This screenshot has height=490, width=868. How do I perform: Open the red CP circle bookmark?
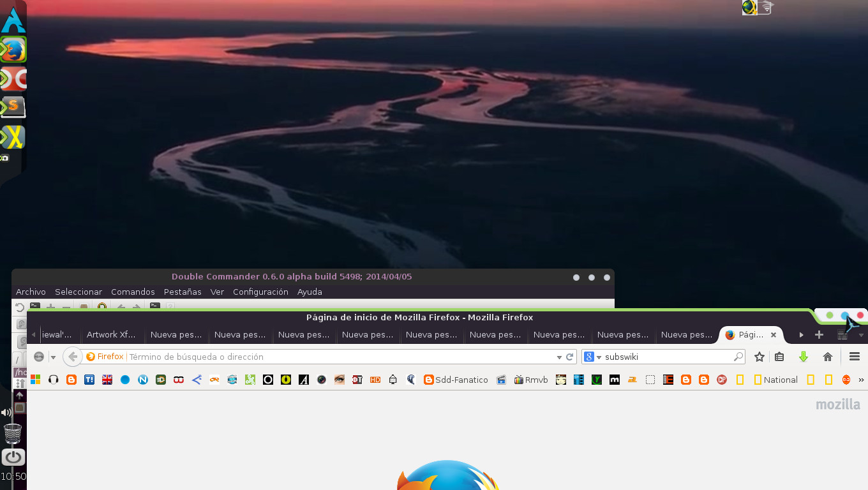(722, 380)
